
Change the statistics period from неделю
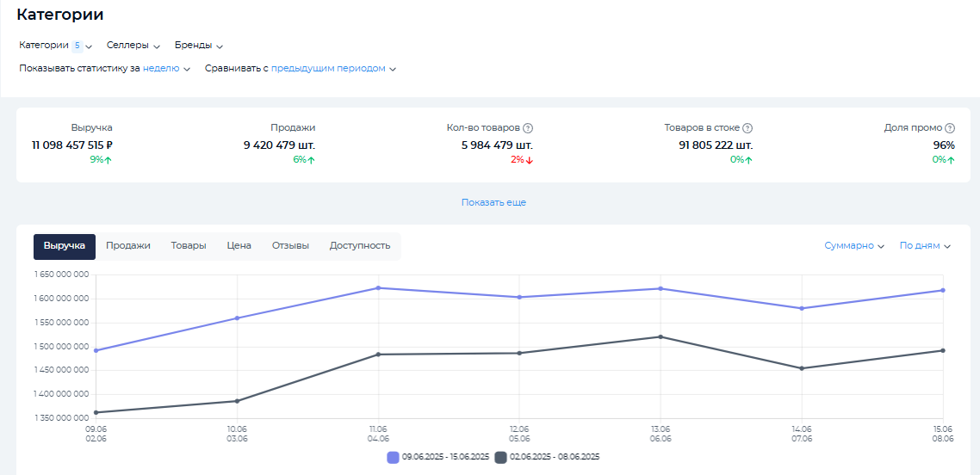(x=166, y=69)
